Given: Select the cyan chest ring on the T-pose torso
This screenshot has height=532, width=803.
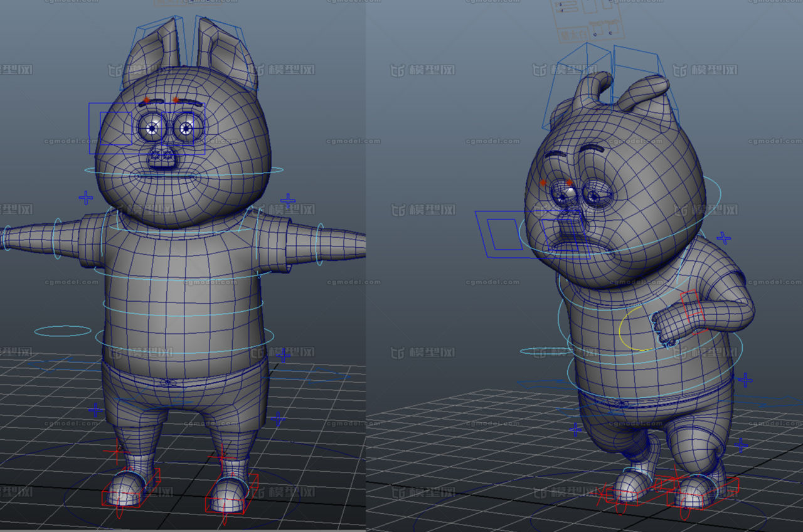Looking at the screenshot, I should coord(182,274).
